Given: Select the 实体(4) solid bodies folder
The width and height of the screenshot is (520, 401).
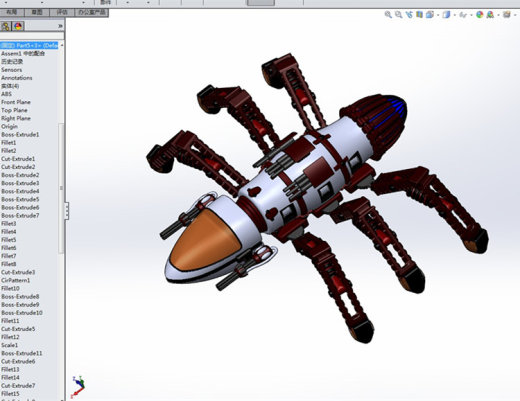Looking at the screenshot, I should pos(10,86).
